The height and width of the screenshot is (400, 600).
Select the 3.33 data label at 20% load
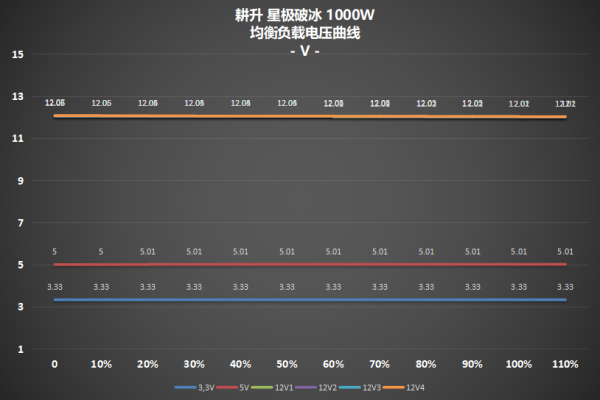(147, 287)
